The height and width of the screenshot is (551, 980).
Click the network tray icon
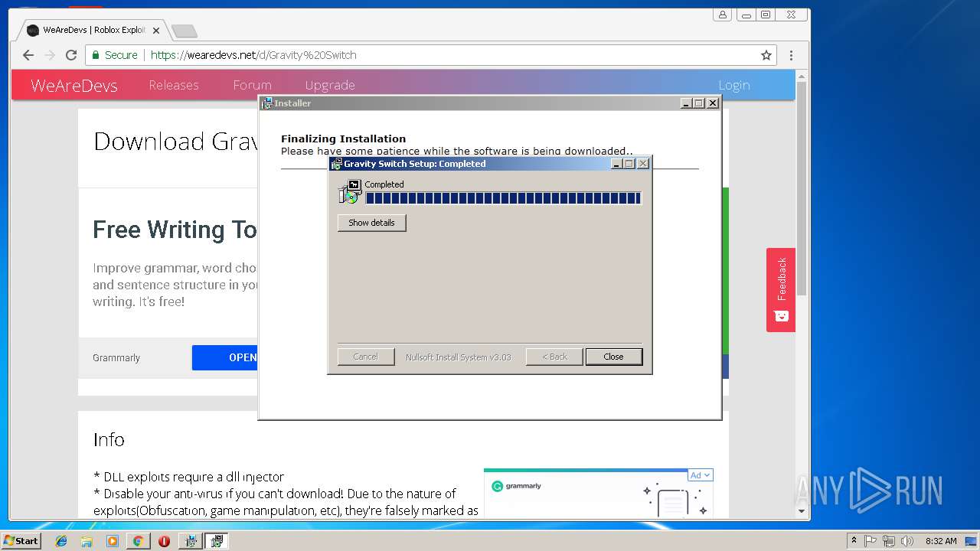point(889,541)
